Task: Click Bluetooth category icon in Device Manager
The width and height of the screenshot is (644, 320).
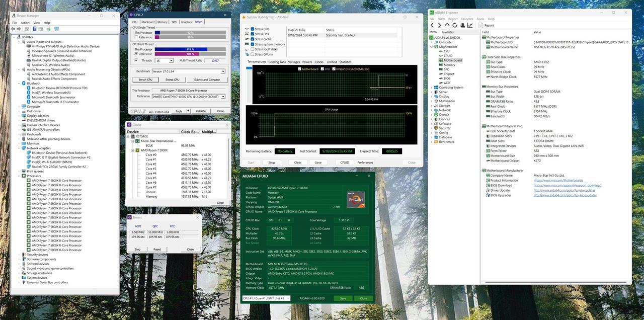Action: point(24,84)
